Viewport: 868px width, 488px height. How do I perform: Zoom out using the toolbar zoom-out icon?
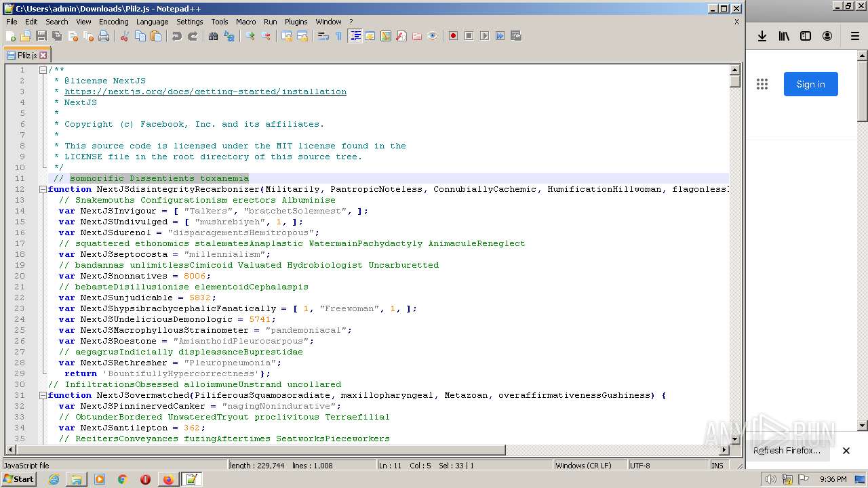tap(266, 36)
